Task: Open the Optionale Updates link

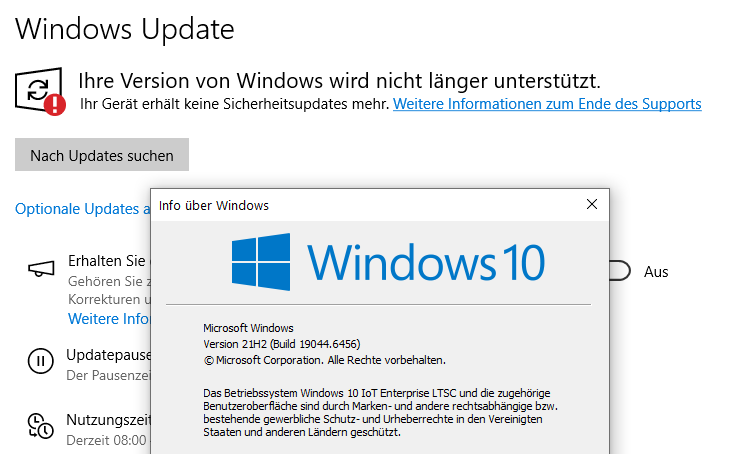Action: [82, 209]
